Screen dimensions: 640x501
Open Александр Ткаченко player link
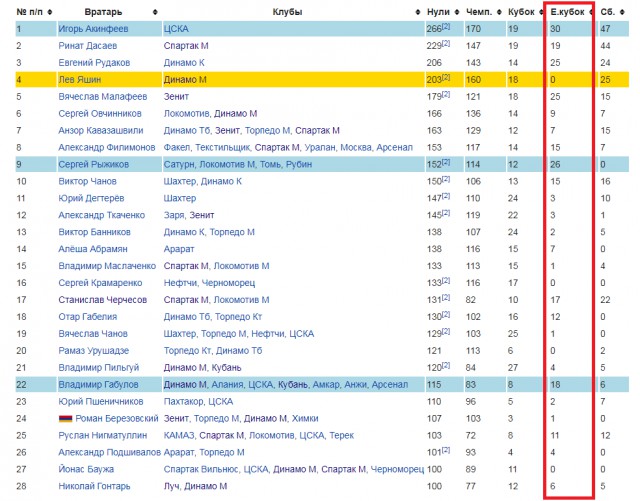coord(101,215)
